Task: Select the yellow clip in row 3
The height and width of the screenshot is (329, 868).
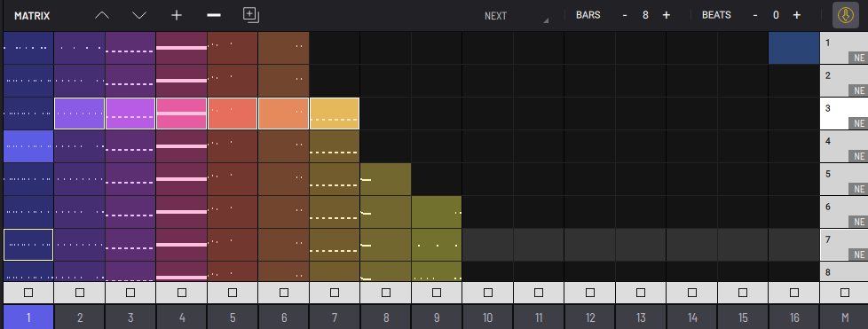Action: click(335, 114)
